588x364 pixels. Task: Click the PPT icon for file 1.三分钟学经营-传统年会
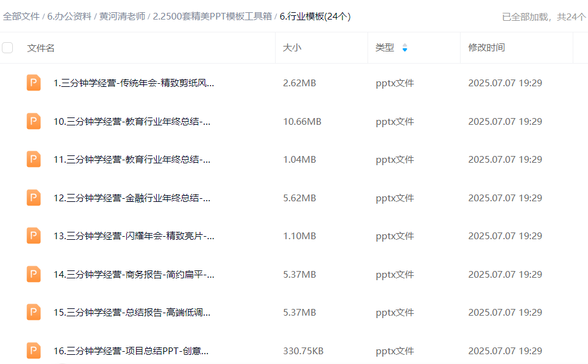pyautogui.click(x=34, y=83)
